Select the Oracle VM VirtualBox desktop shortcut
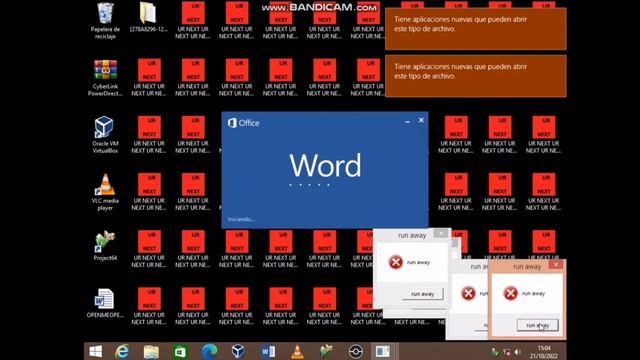The height and width of the screenshot is (360, 640). (105, 135)
